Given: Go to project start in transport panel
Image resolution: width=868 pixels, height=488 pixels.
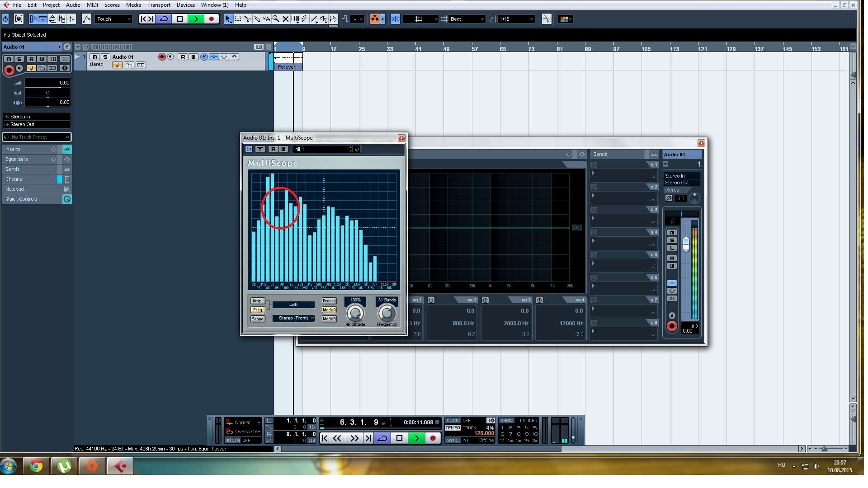Looking at the screenshot, I should pos(324,438).
